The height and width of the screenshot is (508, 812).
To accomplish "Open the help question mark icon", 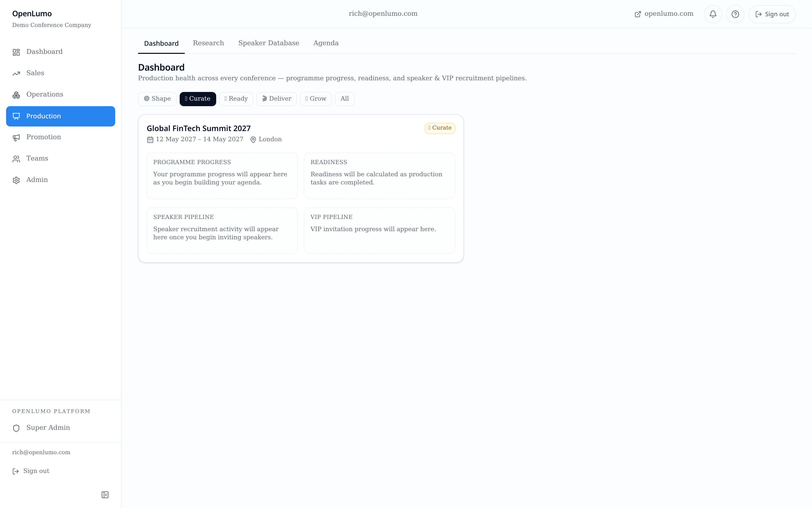I will coord(735,14).
